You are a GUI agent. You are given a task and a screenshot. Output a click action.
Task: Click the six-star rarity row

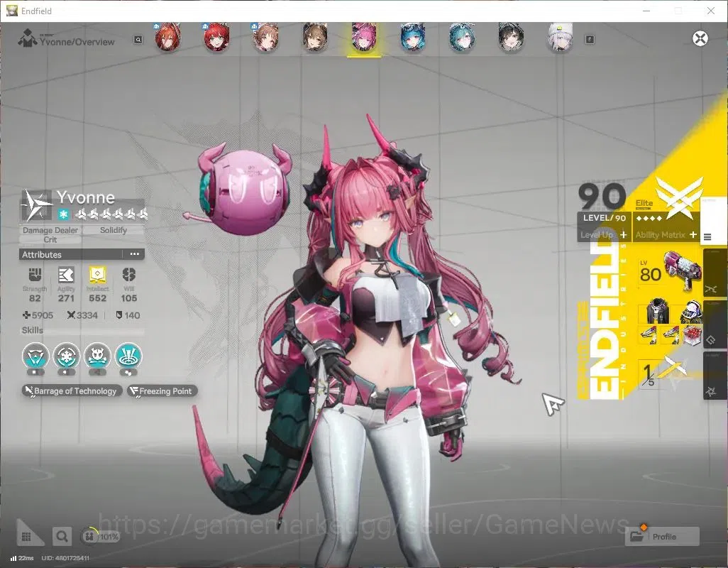pyautogui.click(x=111, y=214)
